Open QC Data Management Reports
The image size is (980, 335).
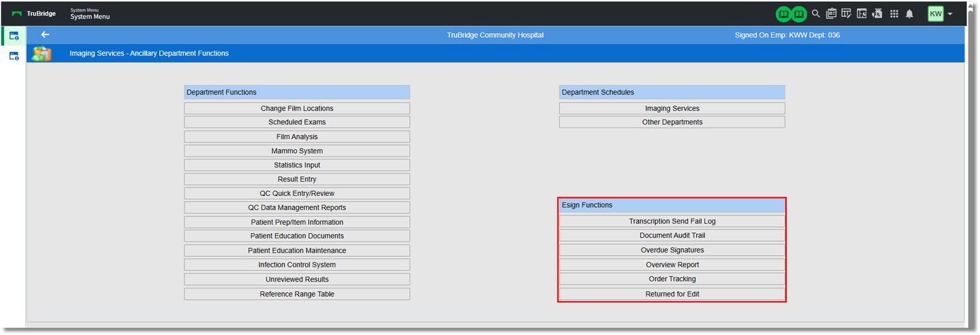(297, 208)
